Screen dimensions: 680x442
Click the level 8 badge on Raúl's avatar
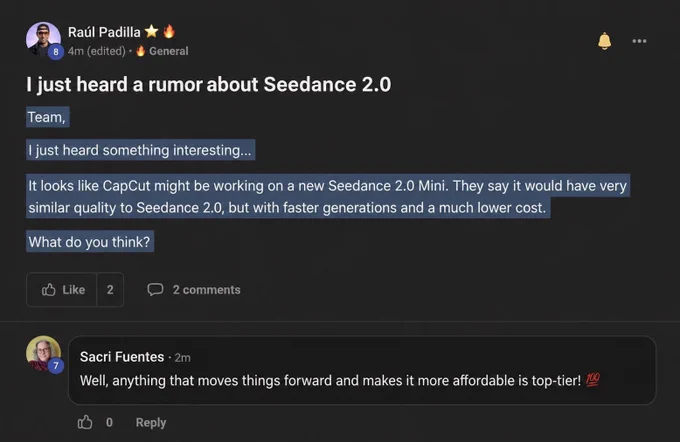pyautogui.click(x=56, y=52)
